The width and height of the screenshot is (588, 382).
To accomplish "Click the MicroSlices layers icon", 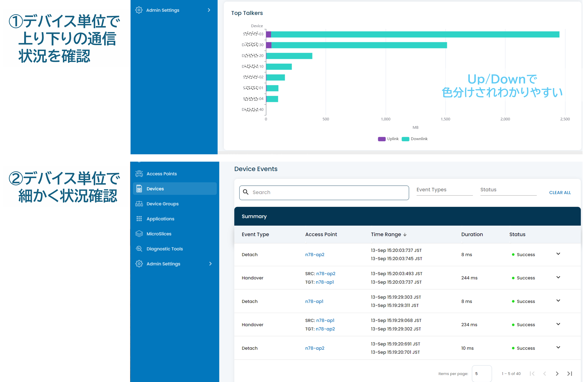I will [x=139, y=234].
